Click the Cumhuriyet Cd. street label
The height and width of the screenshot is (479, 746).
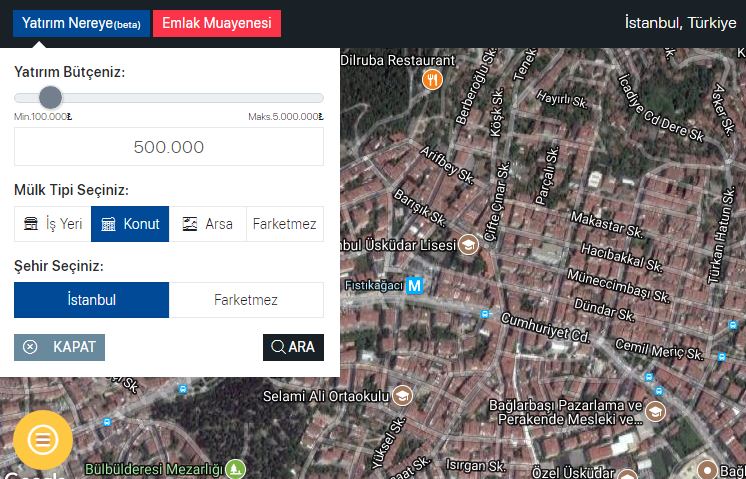(x=546, y=327)
